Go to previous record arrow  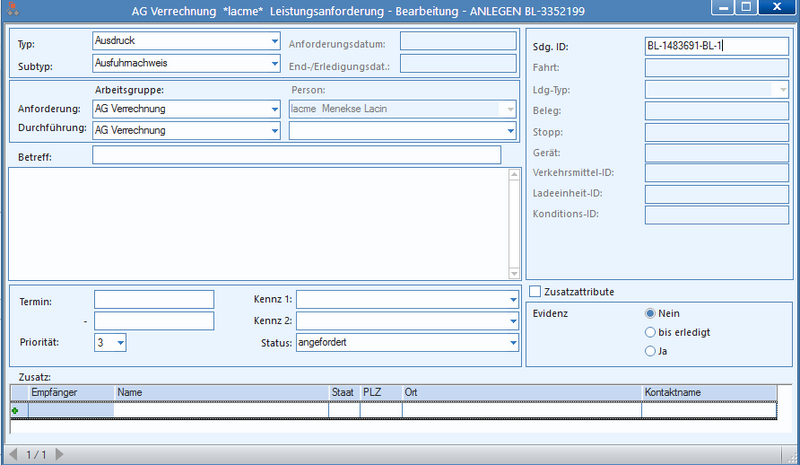point(13,454)
